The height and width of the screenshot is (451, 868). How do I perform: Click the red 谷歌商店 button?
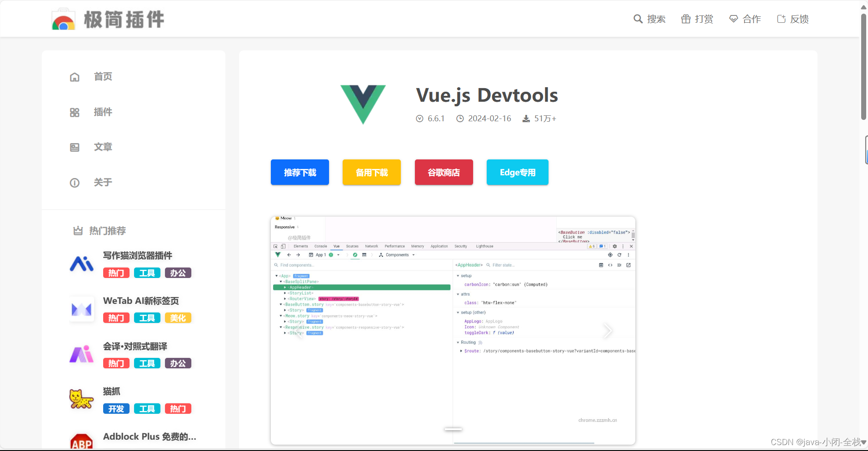tap(444, 172)
